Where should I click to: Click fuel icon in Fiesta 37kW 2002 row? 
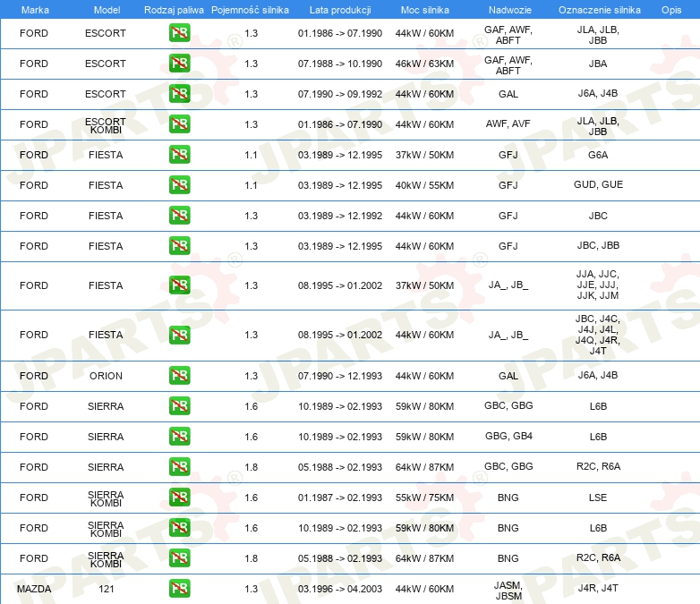coord(179,285)
